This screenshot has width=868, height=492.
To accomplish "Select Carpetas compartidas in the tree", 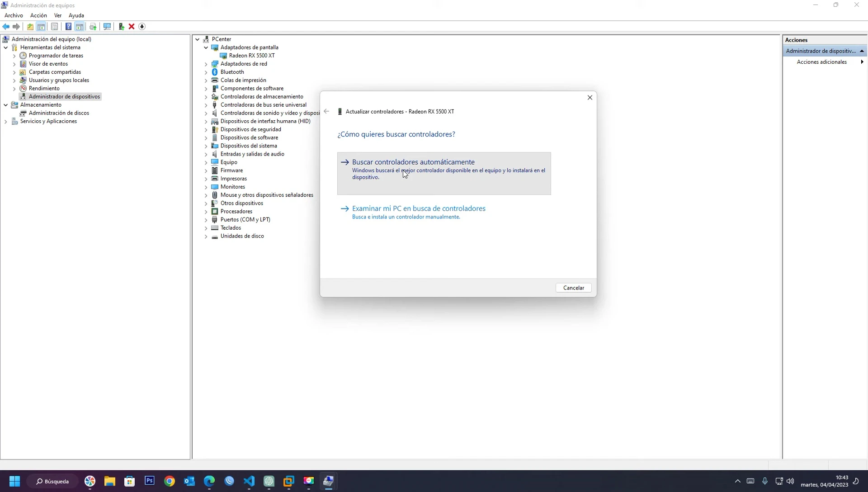I will point(55,72).
